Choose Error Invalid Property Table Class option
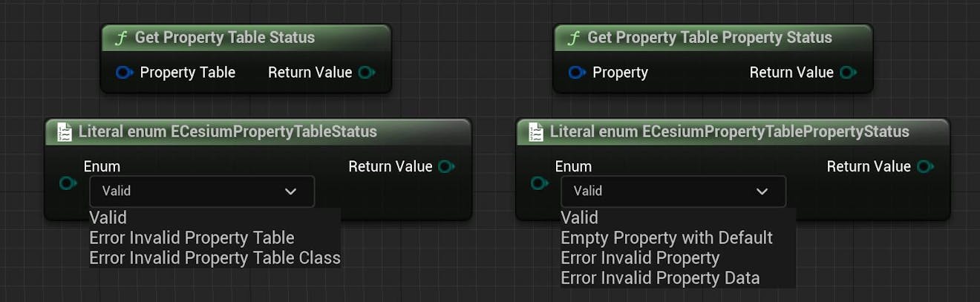Screen dimensions: 980x302 [x=215, y=258]
